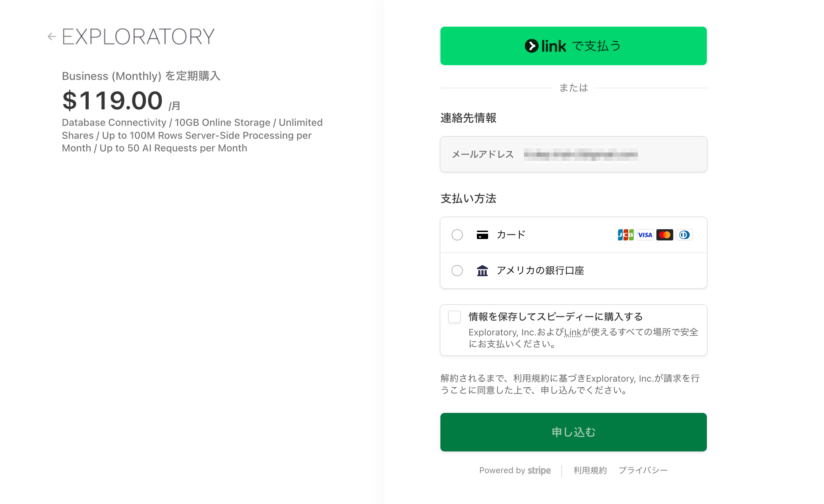Image resolution: width=824 pixels, height=504 pixels.
Task: Click the credit card icon
Action: coord(482,235)
